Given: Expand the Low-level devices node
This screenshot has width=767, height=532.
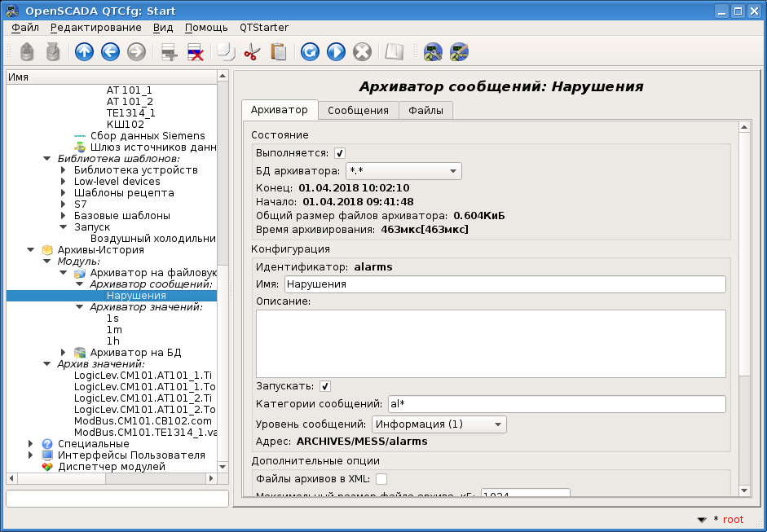Looking at the screenshot, I should [x=63, y=182].
